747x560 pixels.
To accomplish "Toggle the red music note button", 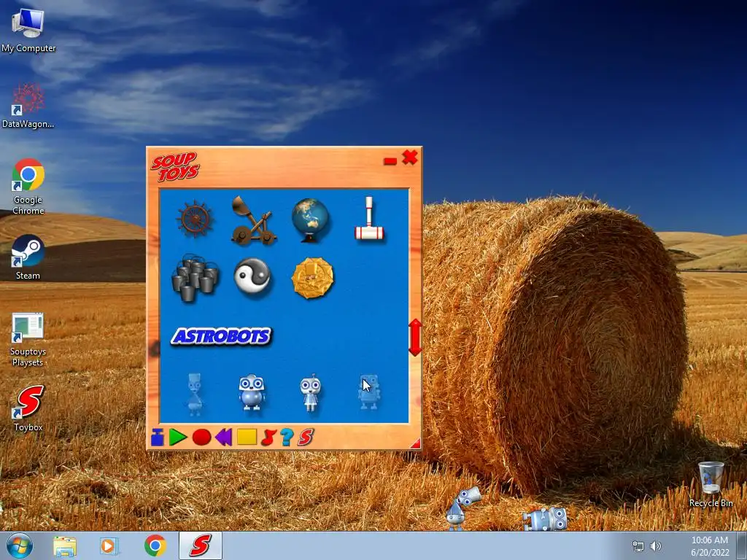I will [268, 437].
